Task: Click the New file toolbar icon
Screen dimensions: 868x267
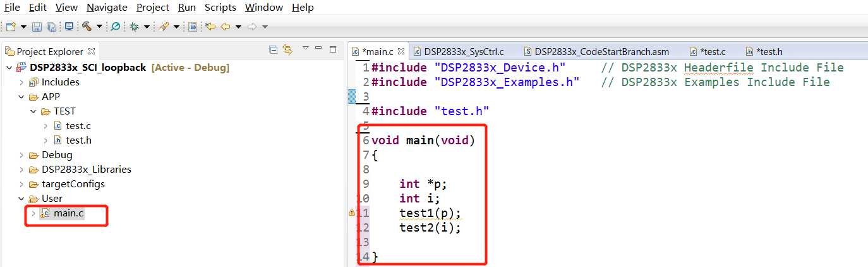Action: tap(11, 27)
